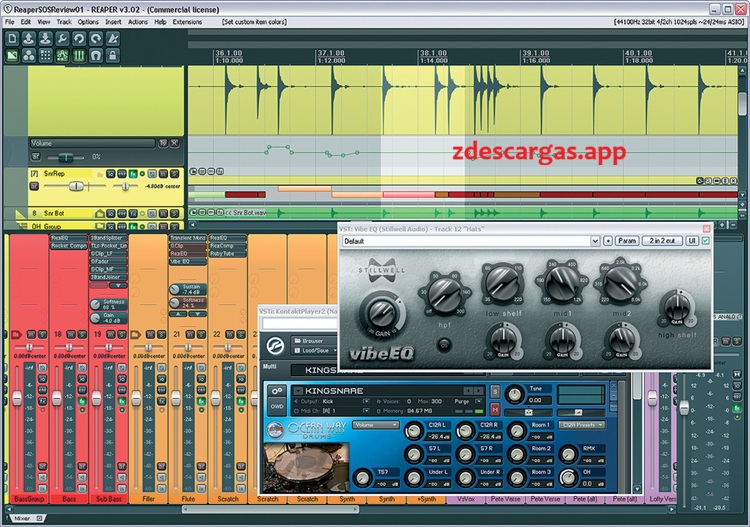Solo track 18 Bass in the mixer
This screenshot has width=750, height=527.
pyautogui.click(x=82, y=334)
